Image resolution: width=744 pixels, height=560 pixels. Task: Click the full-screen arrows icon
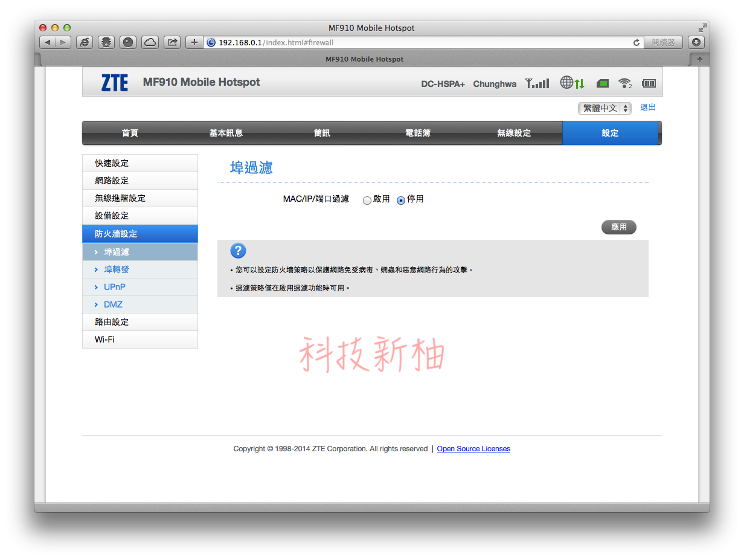702,28
